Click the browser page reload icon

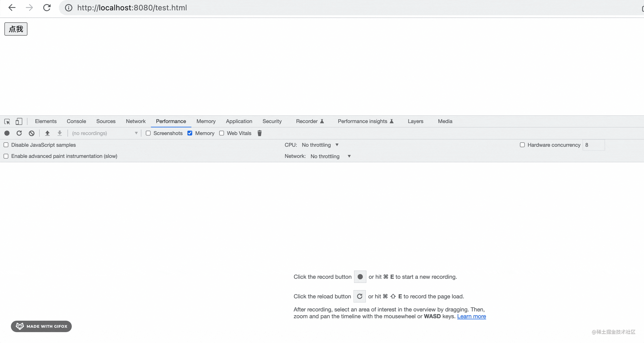tap(47, 8)
